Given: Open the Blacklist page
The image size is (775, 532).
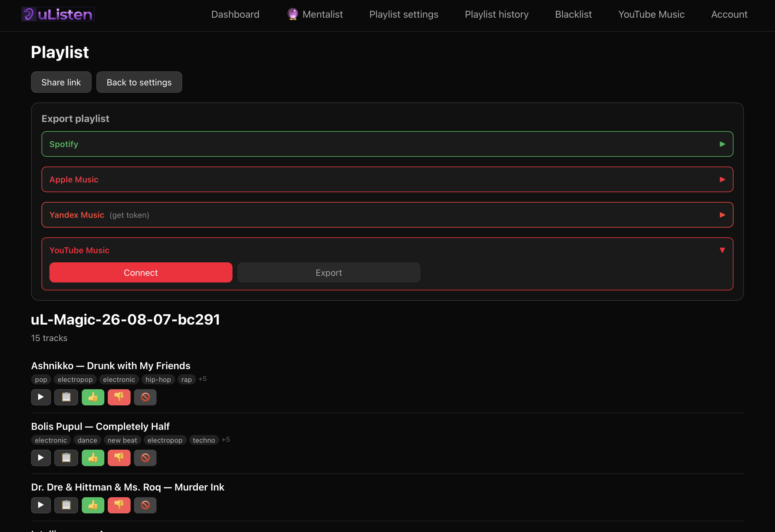Looking at the screenshot, I should (x=573, y=14).
